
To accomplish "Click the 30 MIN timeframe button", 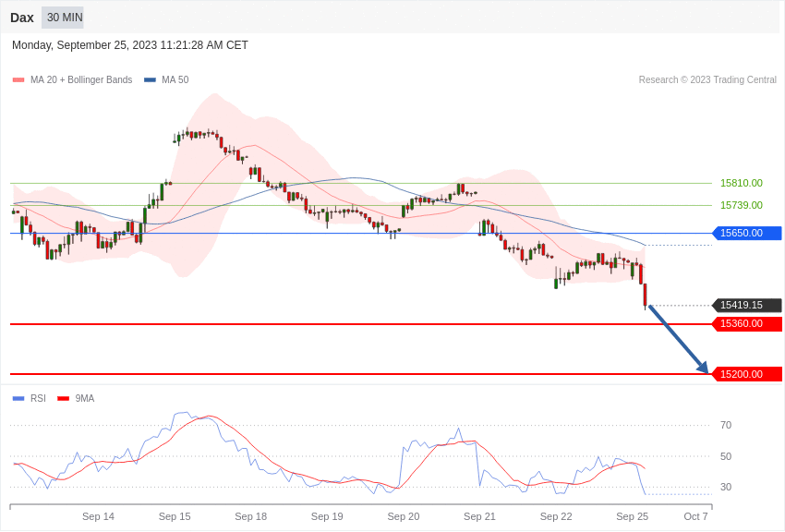I will coord(63,18).
